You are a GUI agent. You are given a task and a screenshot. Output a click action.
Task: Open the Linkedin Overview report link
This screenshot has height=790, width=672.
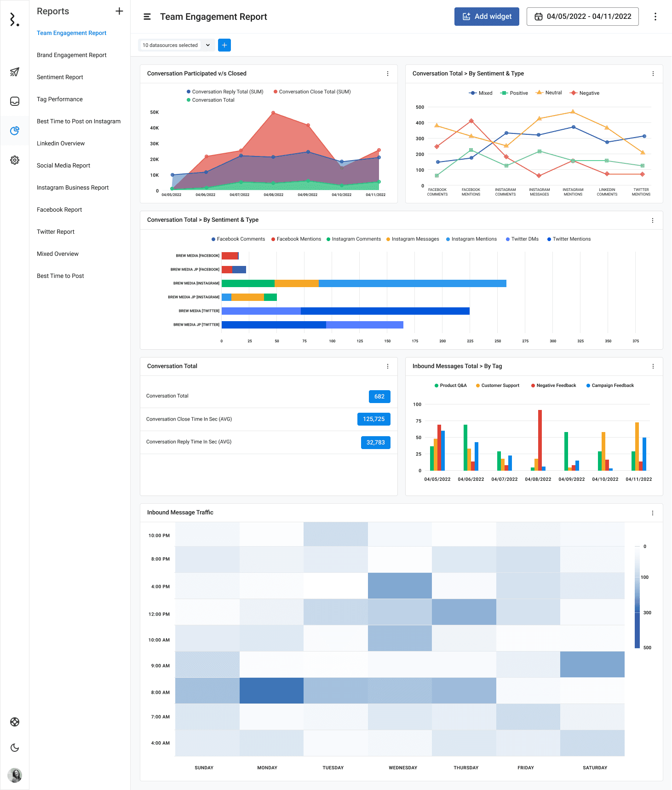click(x=61, y=144)
